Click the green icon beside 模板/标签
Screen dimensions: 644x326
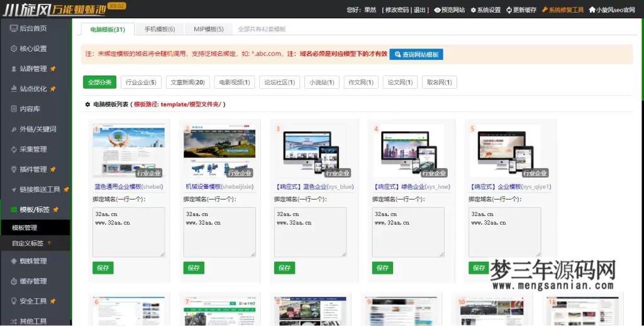pos(14,210)
